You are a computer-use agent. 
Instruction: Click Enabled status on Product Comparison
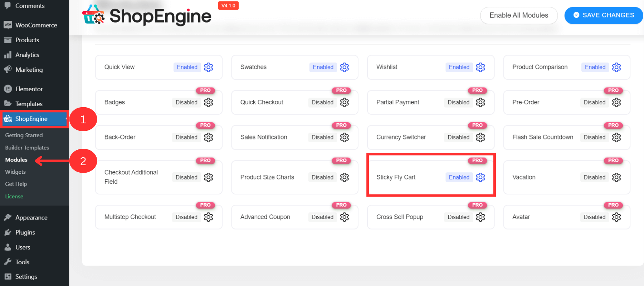coord(595,67)
